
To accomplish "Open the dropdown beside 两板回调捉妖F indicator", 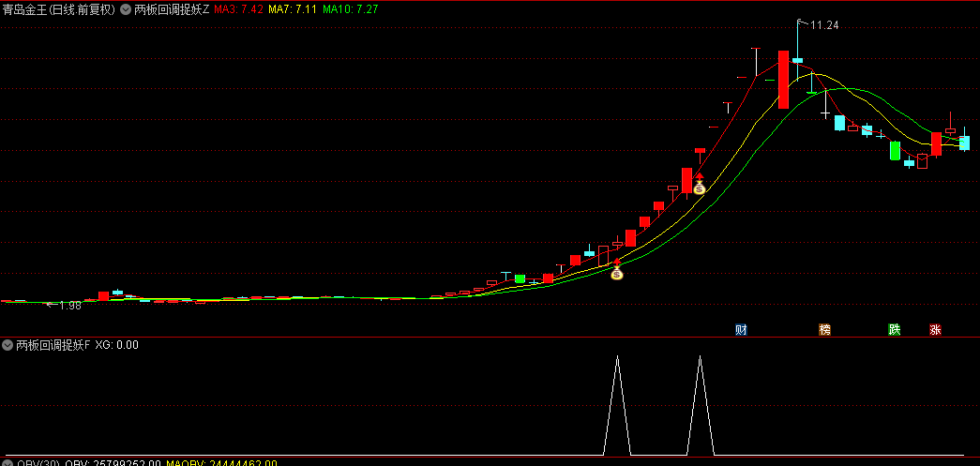I will (8, 345).
